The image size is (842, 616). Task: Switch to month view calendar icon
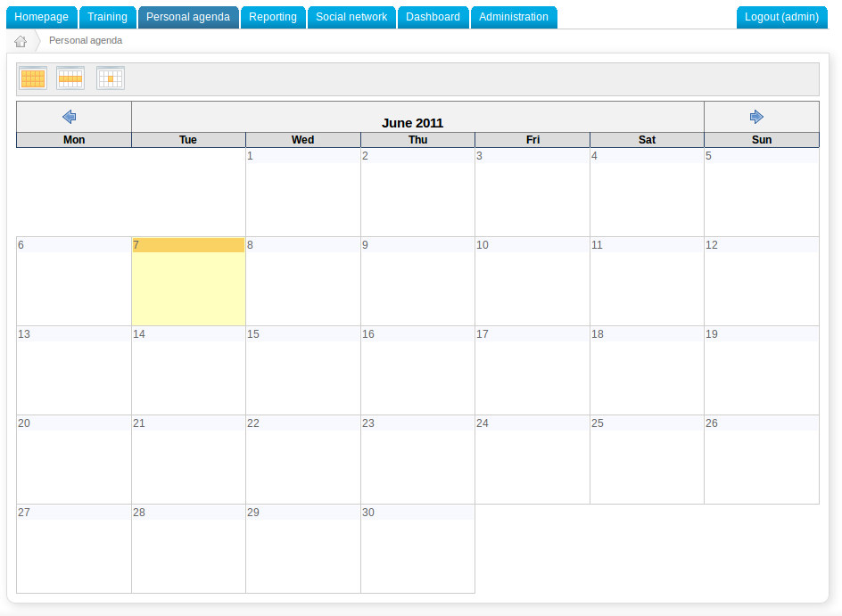33,78
